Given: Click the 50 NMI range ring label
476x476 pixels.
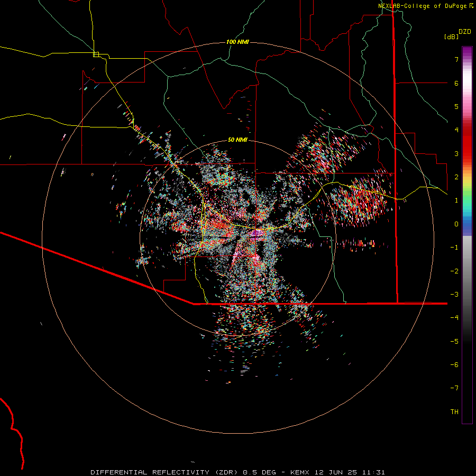Looking at the screenshot, I should coord(237,140).
